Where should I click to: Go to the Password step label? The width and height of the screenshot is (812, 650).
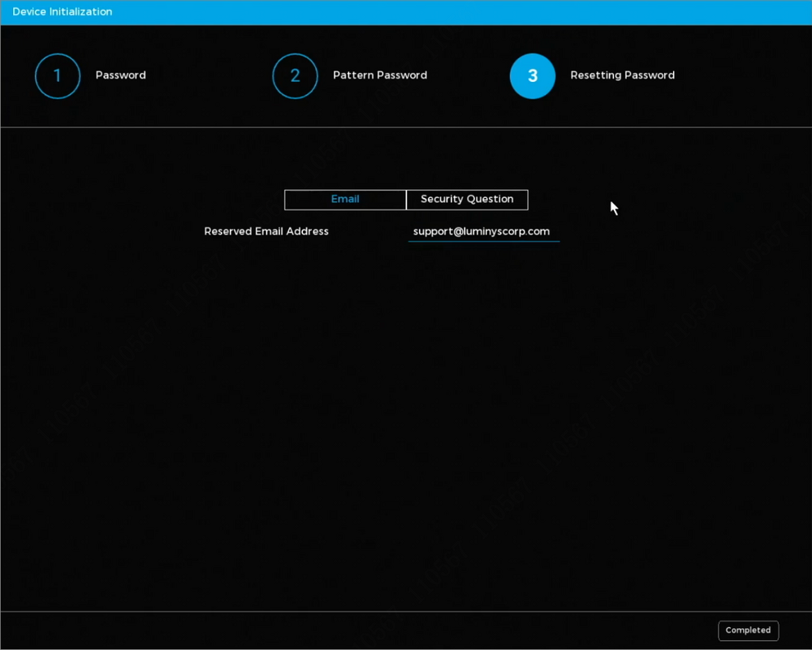(120, 75)
